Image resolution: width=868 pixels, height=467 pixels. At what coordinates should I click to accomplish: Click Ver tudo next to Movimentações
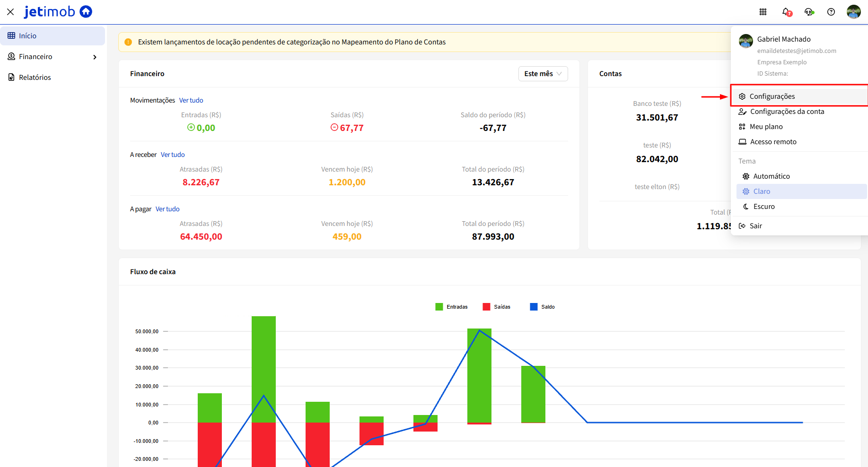[x=191, y=100]
